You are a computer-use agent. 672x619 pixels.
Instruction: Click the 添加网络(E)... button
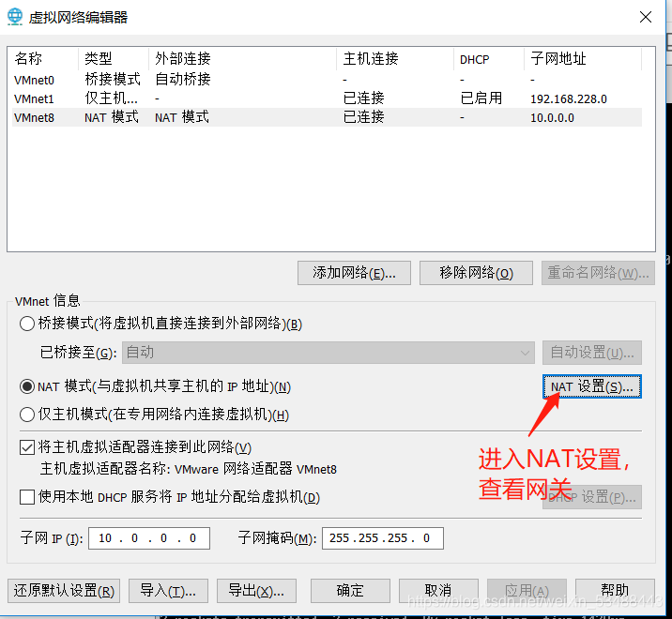354,273
